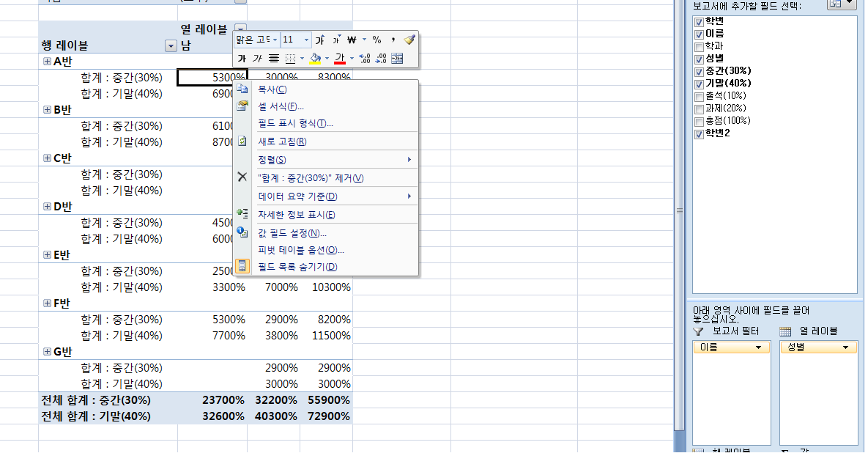
Task: Enable the 총점(100%) field checkbox
Action: pos(700,121)
